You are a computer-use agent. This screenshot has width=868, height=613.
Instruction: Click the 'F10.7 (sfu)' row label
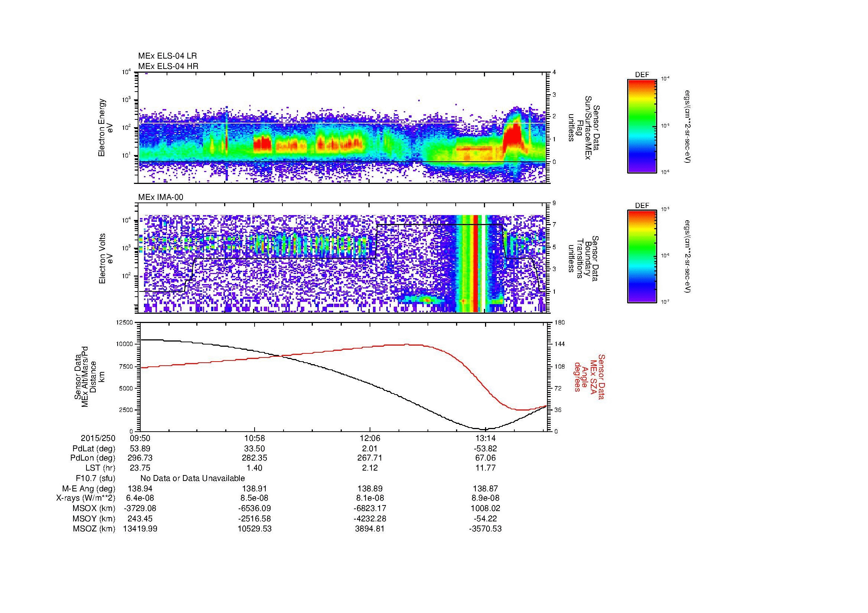click(x=95, y=478)
